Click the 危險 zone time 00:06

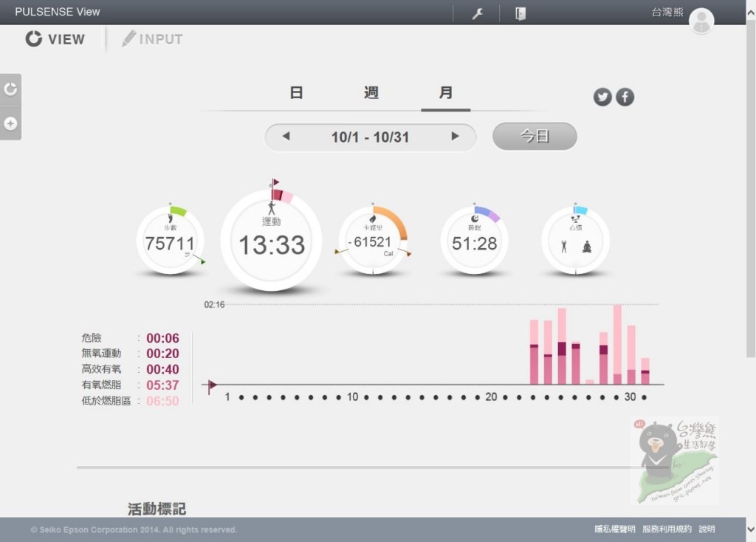point(162,338)
